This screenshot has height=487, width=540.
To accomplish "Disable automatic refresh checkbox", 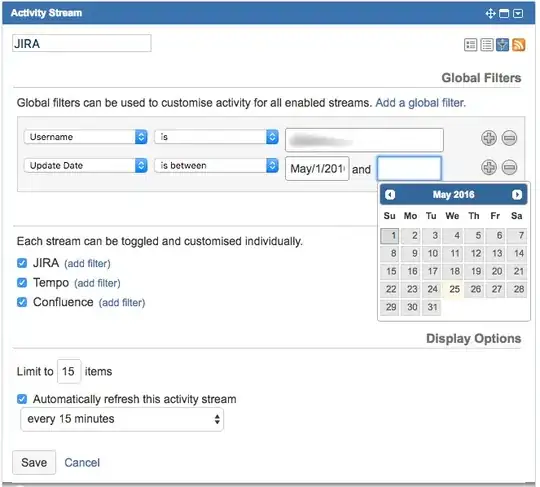I will click(22, 399).
